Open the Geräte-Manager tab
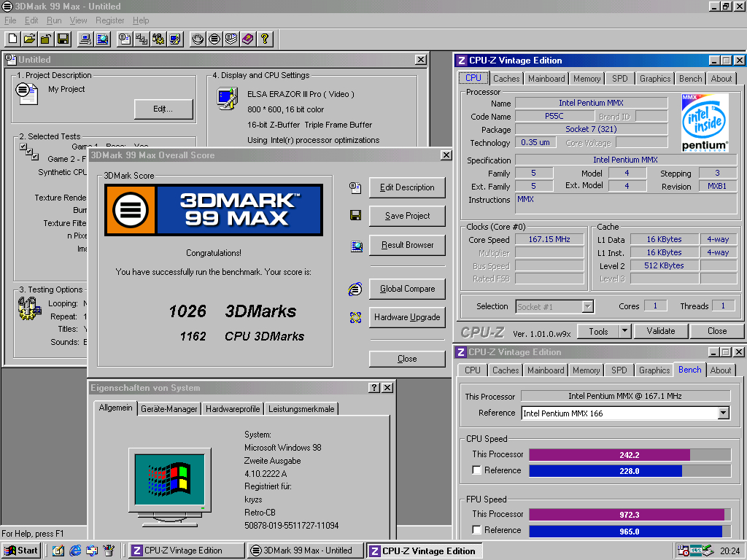The width and height of the screenshot is (747, 560). click(x=169, y=409)
